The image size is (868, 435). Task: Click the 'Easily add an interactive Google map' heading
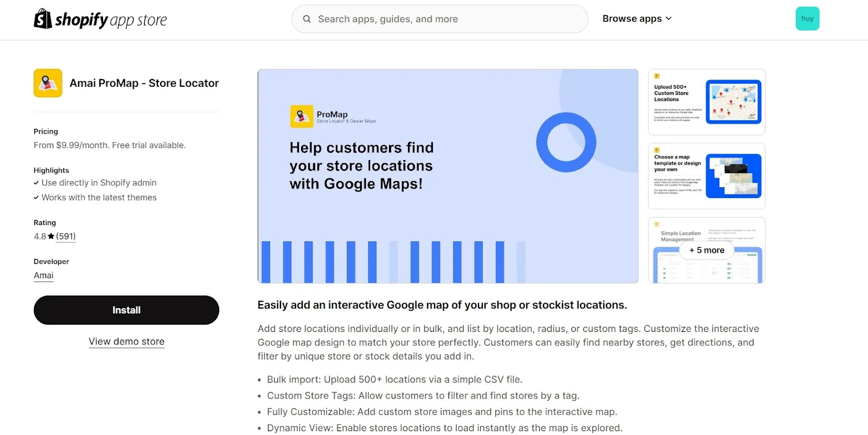coord(442,305)
